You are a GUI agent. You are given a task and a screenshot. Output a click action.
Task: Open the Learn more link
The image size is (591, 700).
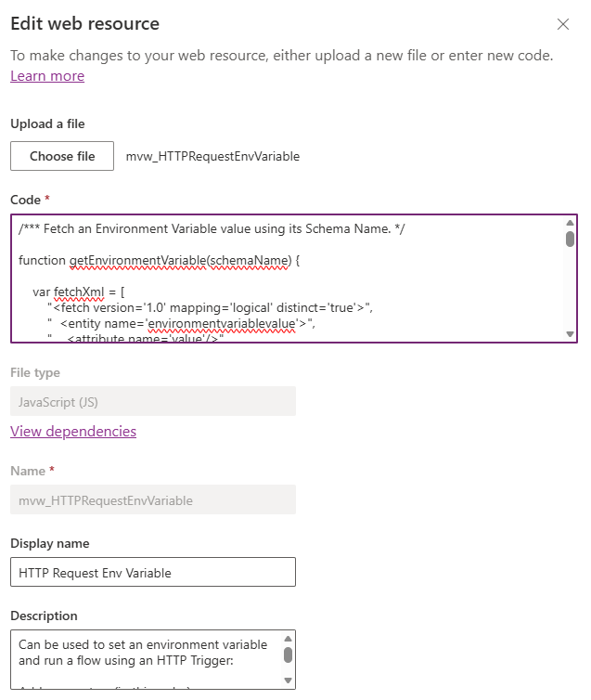pos(47,76)
